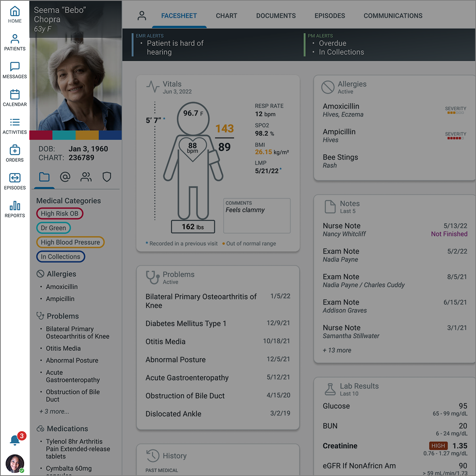Viewport: 476px width, 476px height.
Task: Click the vitals Comments text box
Action: tap(257, 216)
